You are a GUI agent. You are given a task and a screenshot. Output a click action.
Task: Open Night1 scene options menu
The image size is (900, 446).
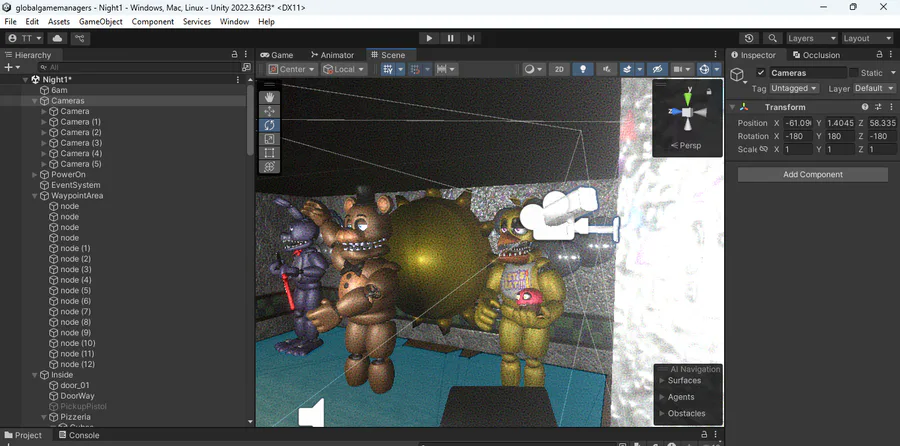pos(238,80)
